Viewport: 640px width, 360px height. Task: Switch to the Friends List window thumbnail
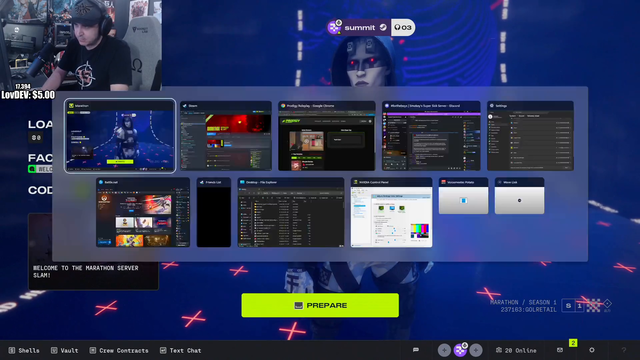point(214,212)
